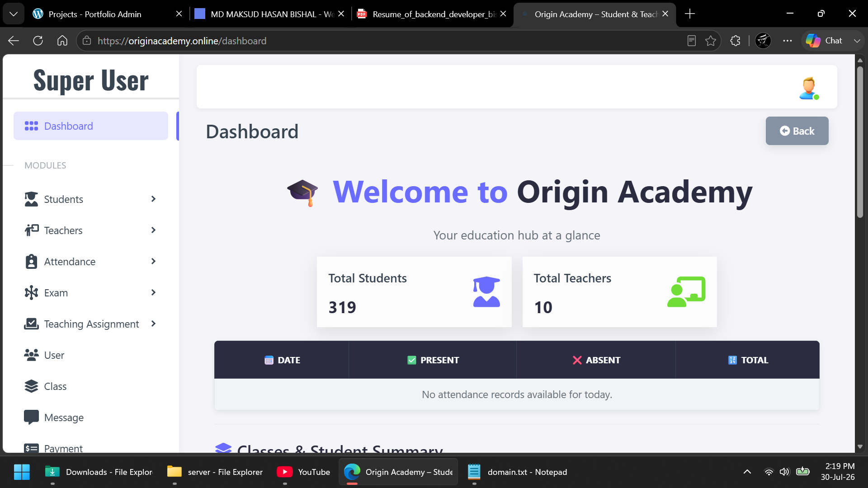
Task: Open the Dashboard sidebar item
Action: (x=90, y=126)
